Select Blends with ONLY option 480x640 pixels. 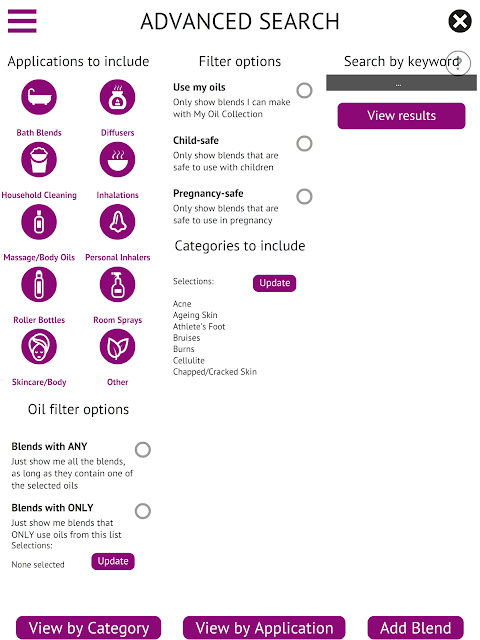point(143,511)
